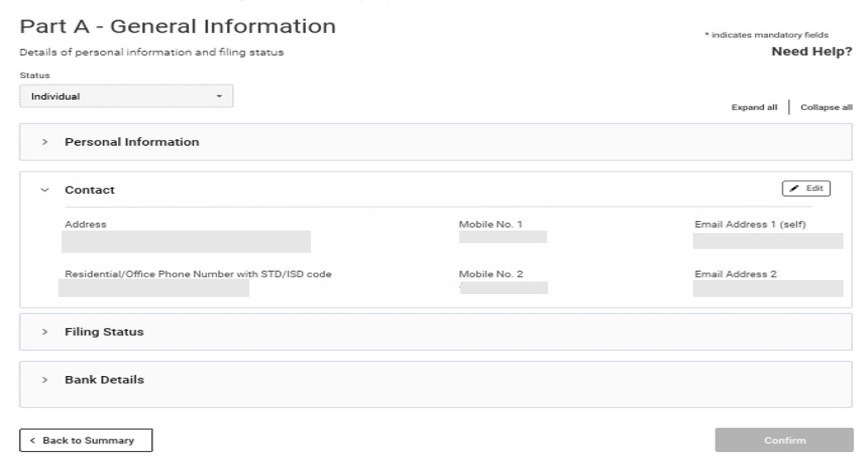The width and height of the screenshot is (868, 465).
Task: Click Email Address 1 (self) value
Action: pos(767,241)
